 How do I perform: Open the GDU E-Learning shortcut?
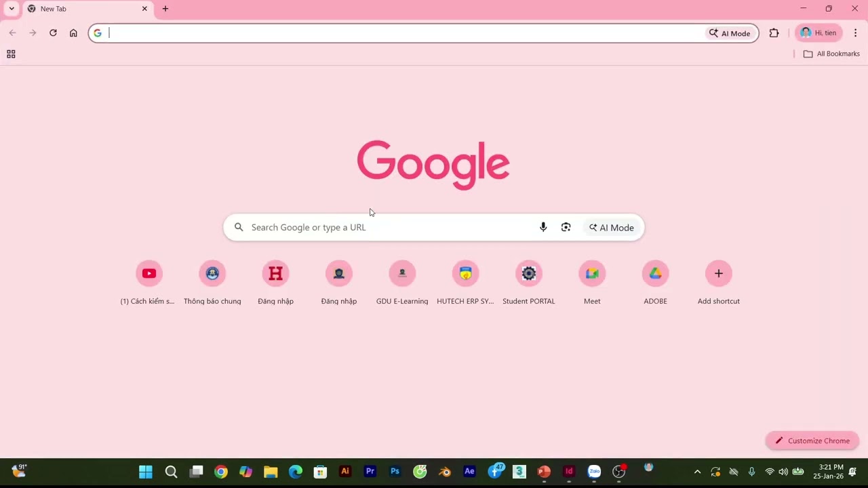tap(402, 283)
